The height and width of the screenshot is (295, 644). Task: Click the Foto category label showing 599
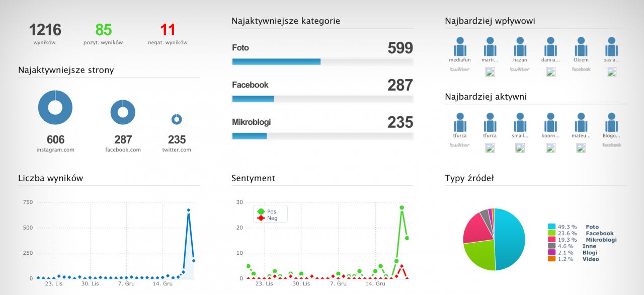(240, 48)
